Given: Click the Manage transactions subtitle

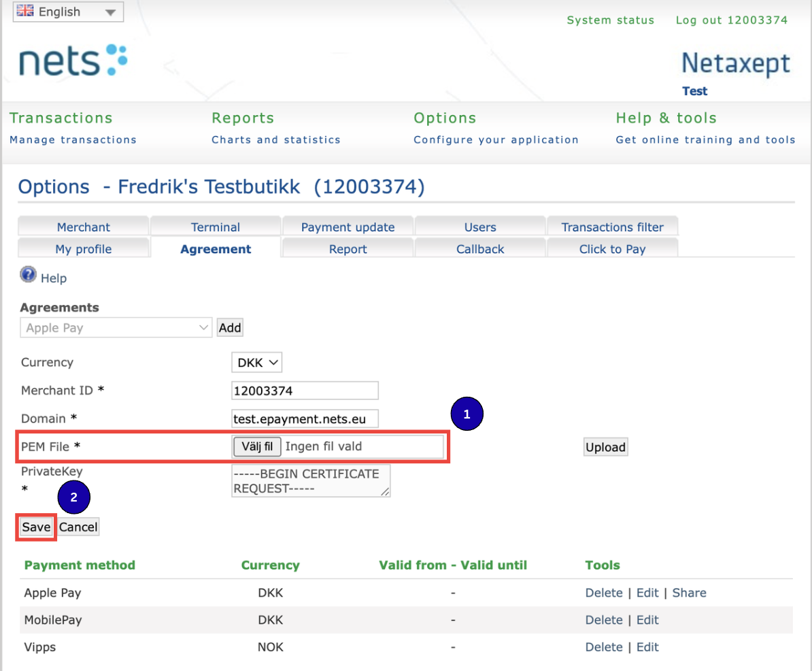Looking at the screenshot, I should pos(73,140).
